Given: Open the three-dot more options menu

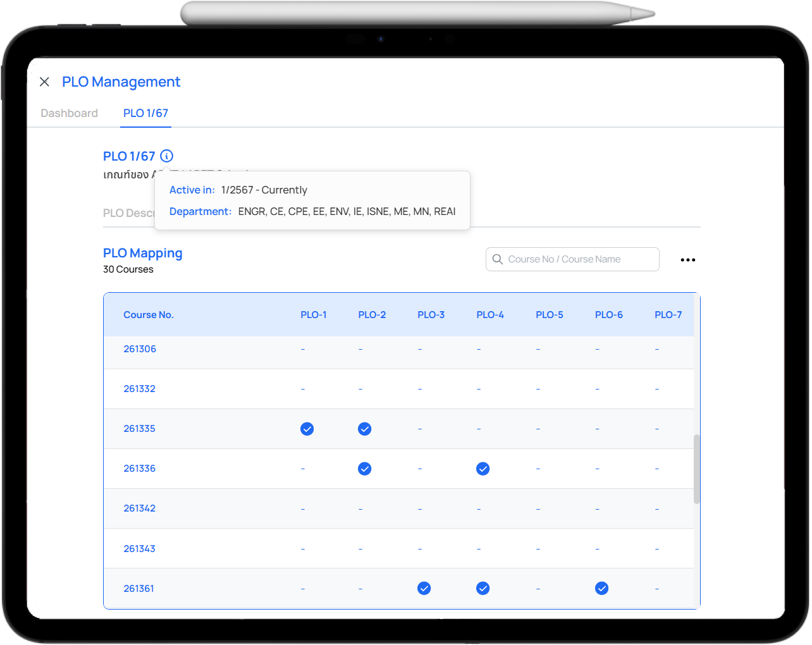Looking at the screenshot, I should point(687,260).
